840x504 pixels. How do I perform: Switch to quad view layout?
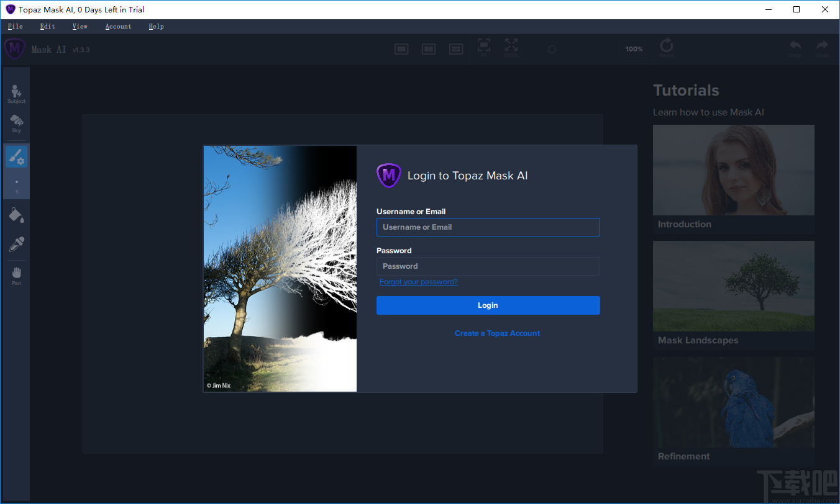pos(456,49)
